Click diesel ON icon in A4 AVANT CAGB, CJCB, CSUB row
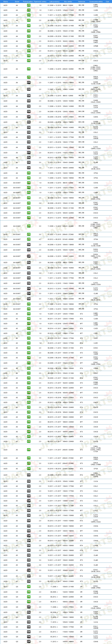The width and height of the screenshot is (112, 644). point(29,244)
